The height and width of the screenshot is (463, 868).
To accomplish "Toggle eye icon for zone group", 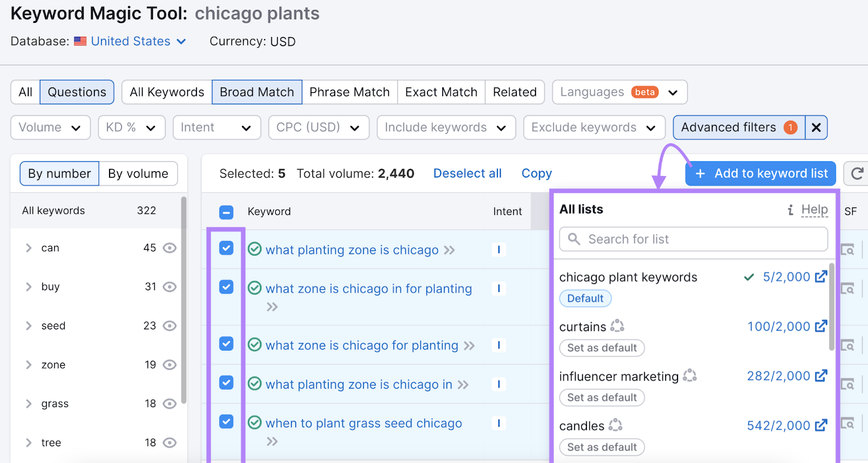I will tap(170, 365).
